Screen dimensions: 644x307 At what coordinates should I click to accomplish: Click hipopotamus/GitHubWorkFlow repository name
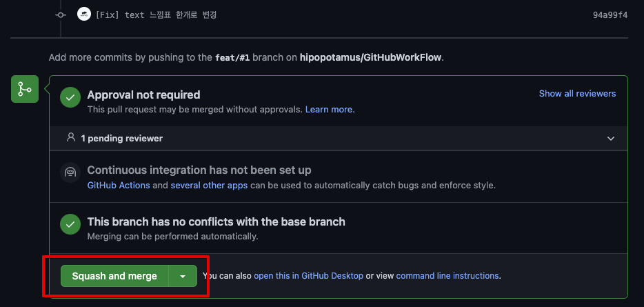coord(371,57)
